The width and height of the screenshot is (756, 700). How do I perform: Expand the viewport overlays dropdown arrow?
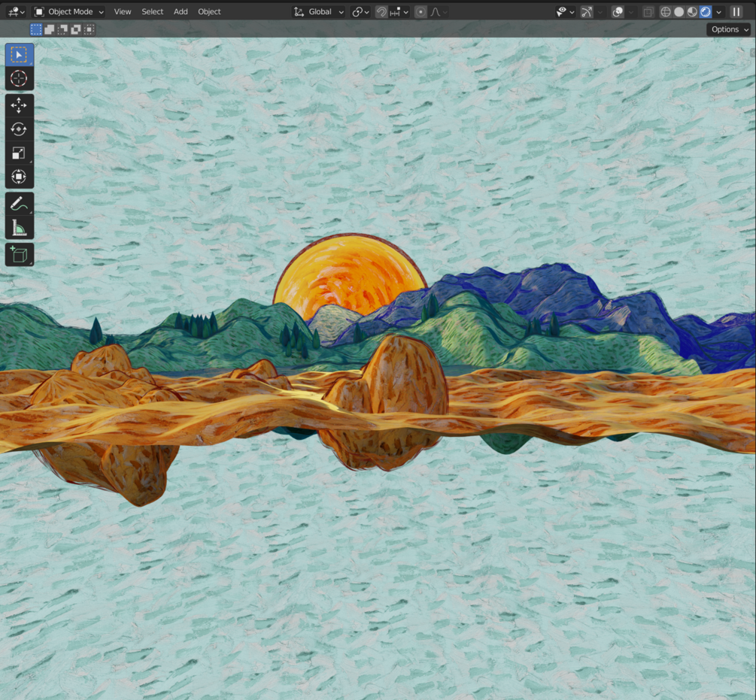pos(631,11)
